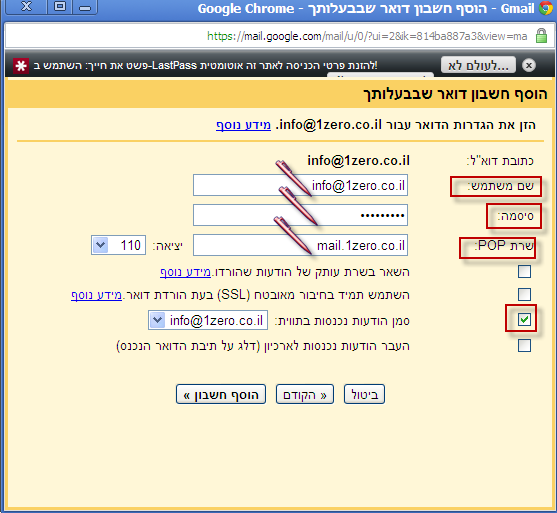Open the label dropdown showing info@1zero.co.il
The width and height of the screenshot is (557, 513).
[208, 320]
